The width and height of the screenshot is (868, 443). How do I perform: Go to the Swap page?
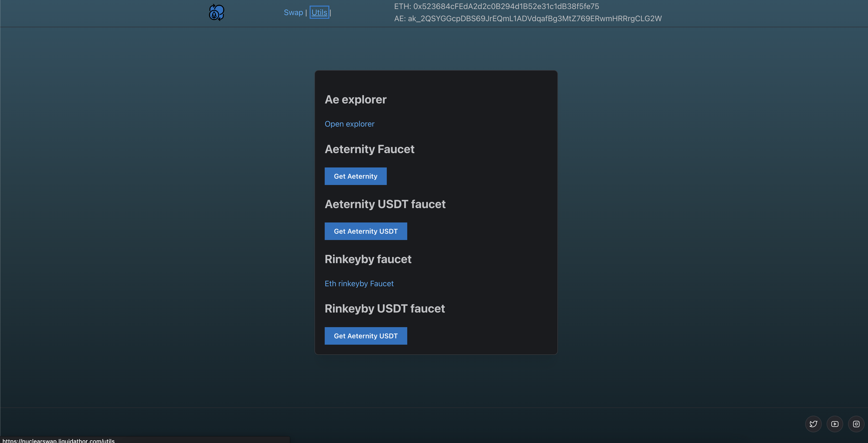[x=293, y=12]
